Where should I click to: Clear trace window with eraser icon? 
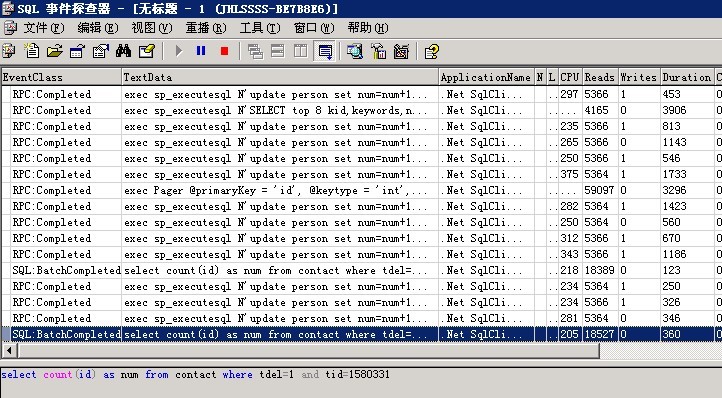(x=147, y=51)
